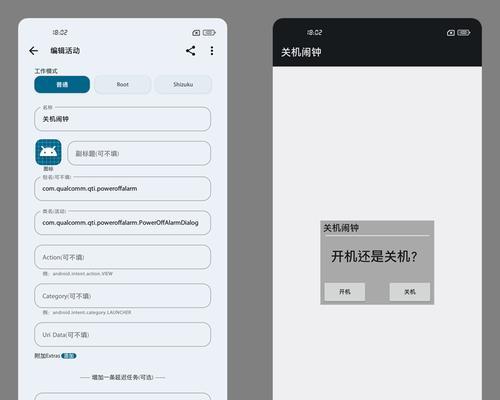Choose 关机 in the power-off alarm dialog
The height and width of the screenshot is (400, 500).
[x=410, y=292]
